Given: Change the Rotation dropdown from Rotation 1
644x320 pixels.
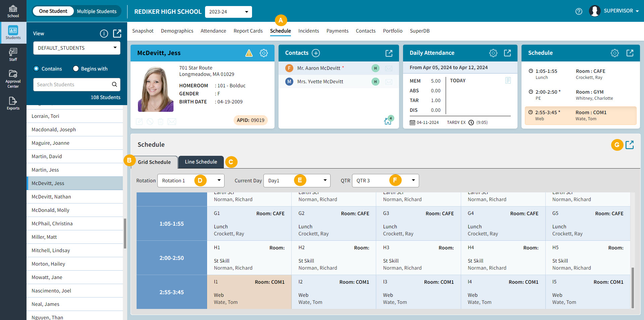Looking at the screenshot, I should click(191, 180).
